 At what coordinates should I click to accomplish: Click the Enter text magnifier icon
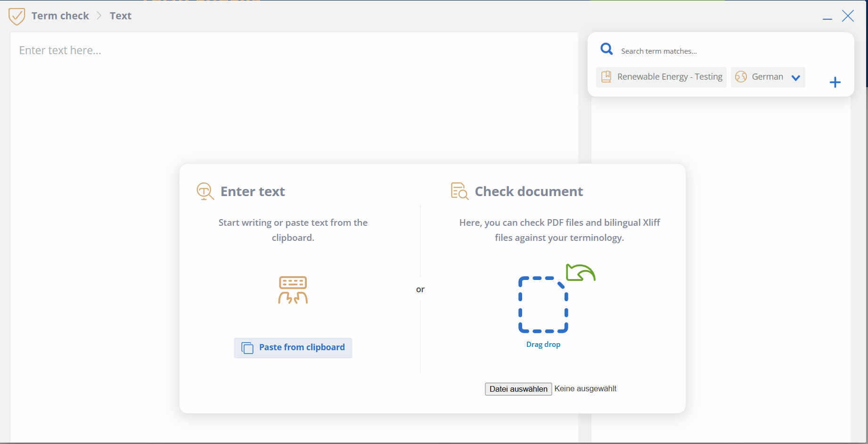coord(205,191)
